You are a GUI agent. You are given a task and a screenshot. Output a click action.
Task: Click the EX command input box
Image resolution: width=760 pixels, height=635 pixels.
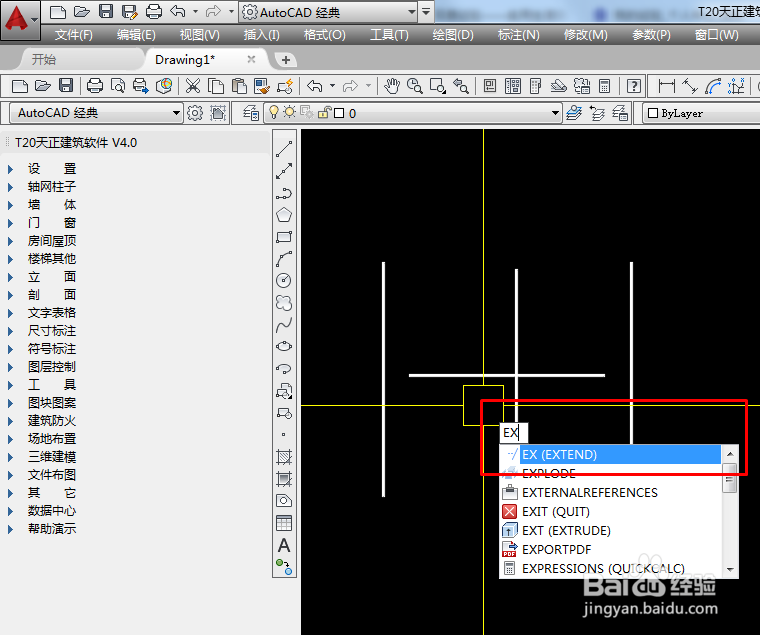(513, 432)
